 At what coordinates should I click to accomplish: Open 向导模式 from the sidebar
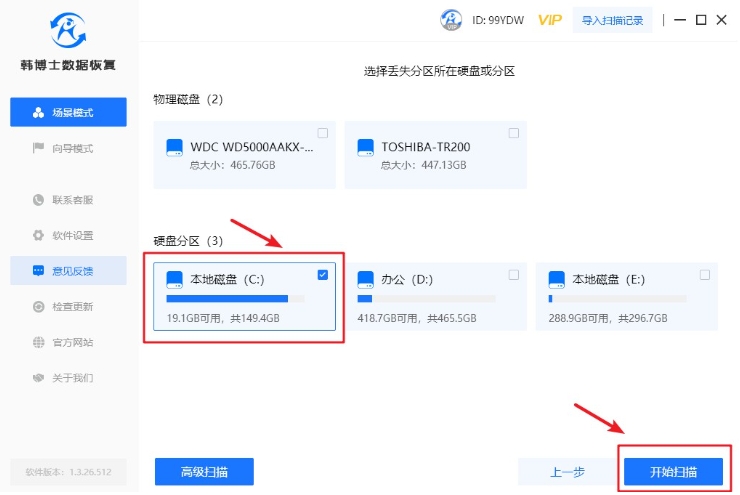tap(68, 148)
